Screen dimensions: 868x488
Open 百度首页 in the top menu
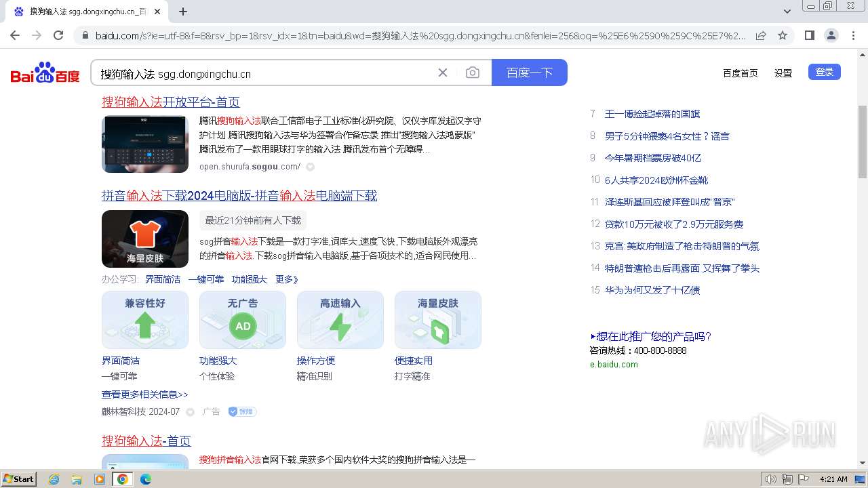(741, 73)
